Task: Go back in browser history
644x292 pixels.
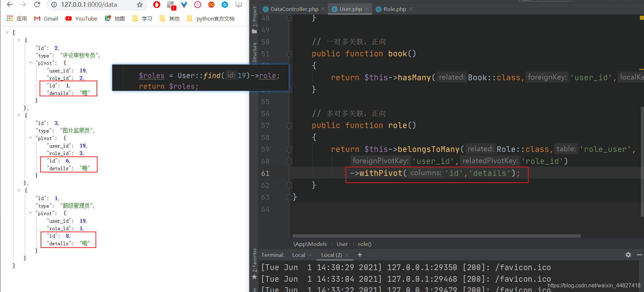Action: (x=10, y=5)
